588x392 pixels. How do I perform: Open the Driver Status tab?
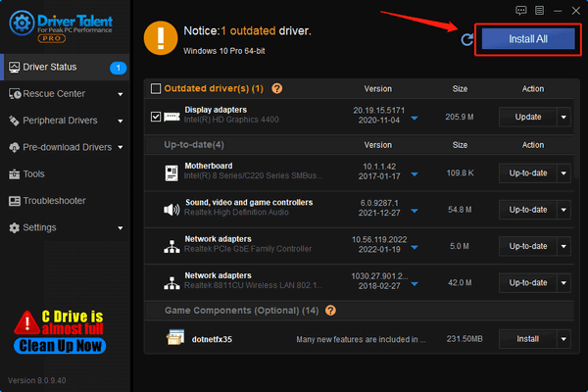click(65, 68)
